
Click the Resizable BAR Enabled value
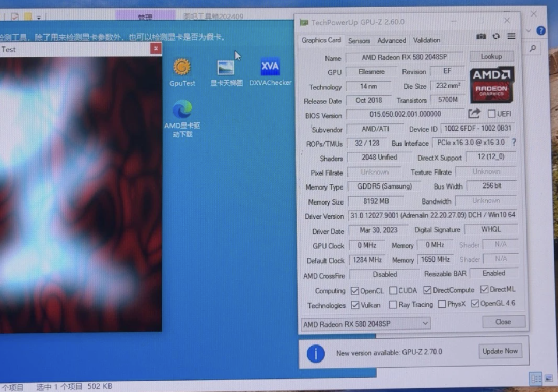click(x=493, y=273)
